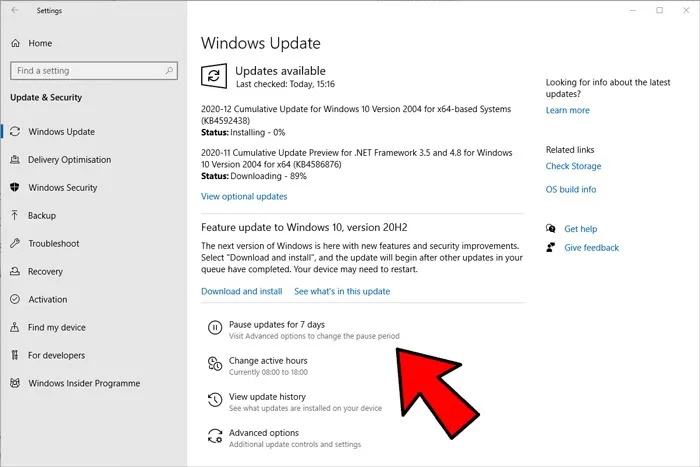Select Troubleshoot in the sidebar
This screenshot has width=700, height=467.
(53, 243)
